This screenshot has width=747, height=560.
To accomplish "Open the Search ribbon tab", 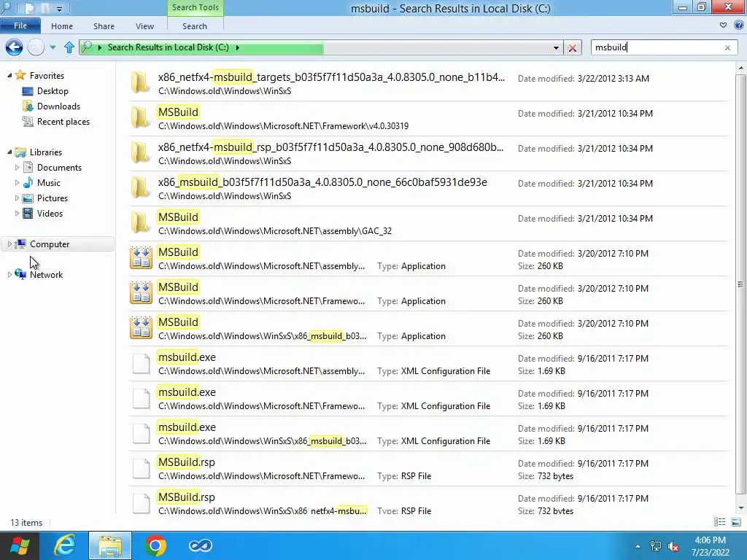I will [x=194, y=26].
